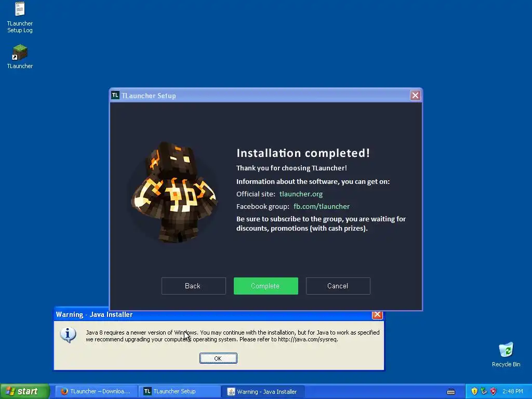Switch to the Firefox TLauncher Download taskbar item
532x399 pixels.
96,392
